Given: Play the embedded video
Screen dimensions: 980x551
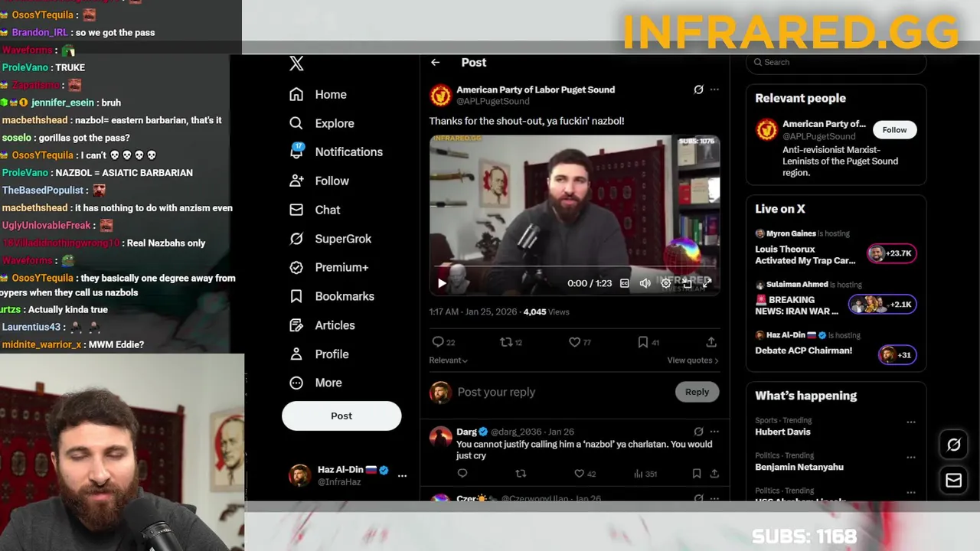Looking at the screenshot, I should (442, 283).
